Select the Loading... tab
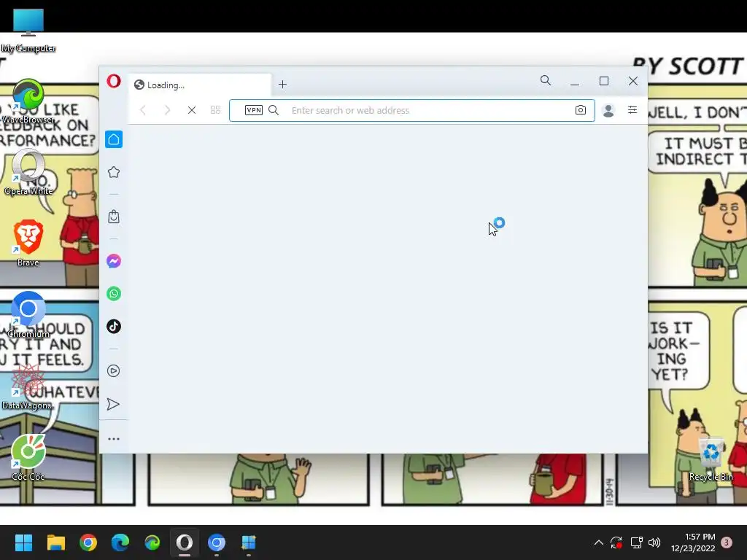747x560 pixels. [x=200, y=85]
